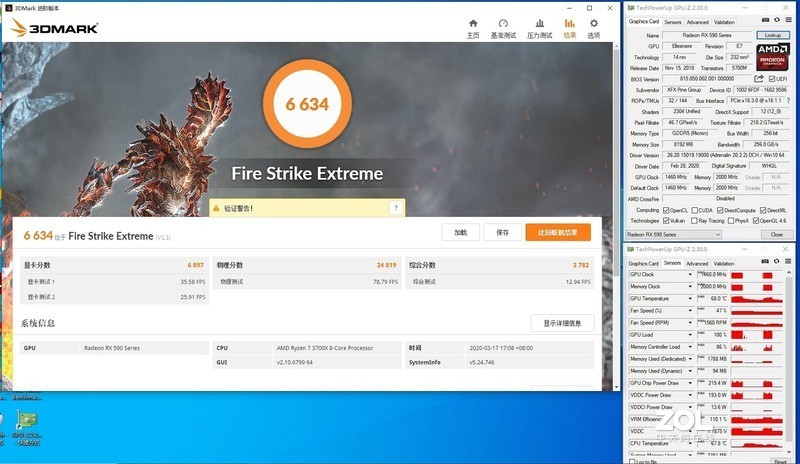
Task: Open the stress test (压力测试) chart icon
Action: (539, 23)
